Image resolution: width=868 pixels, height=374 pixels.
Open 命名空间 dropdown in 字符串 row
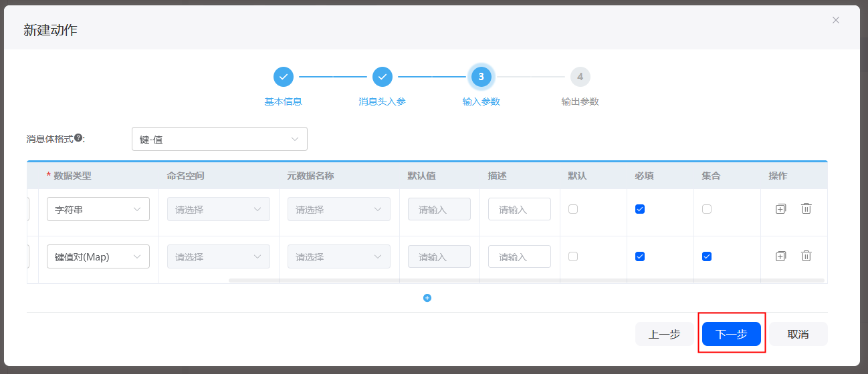pyautogui.click(x=219, y=209)
